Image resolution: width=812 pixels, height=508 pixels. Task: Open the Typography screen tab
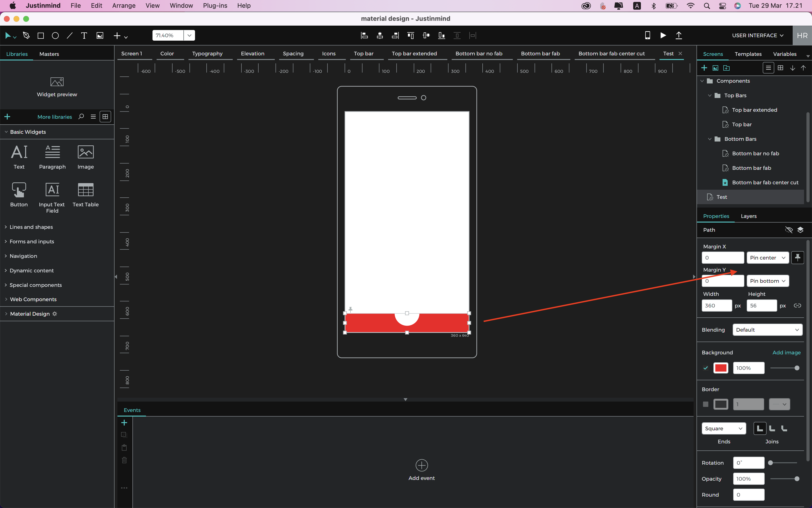[207, 53]
